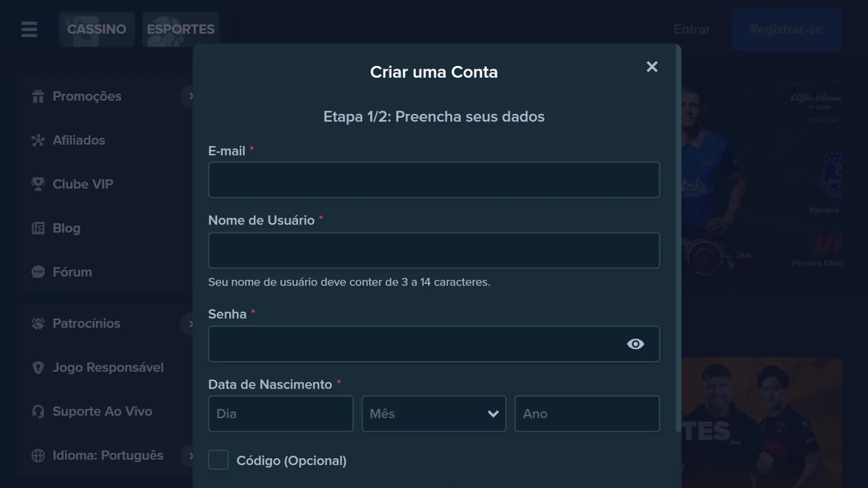Click the Clube VIP trophy icon
Image resolution: width=868 pixels, height=488 pixels.
[38, 183]
